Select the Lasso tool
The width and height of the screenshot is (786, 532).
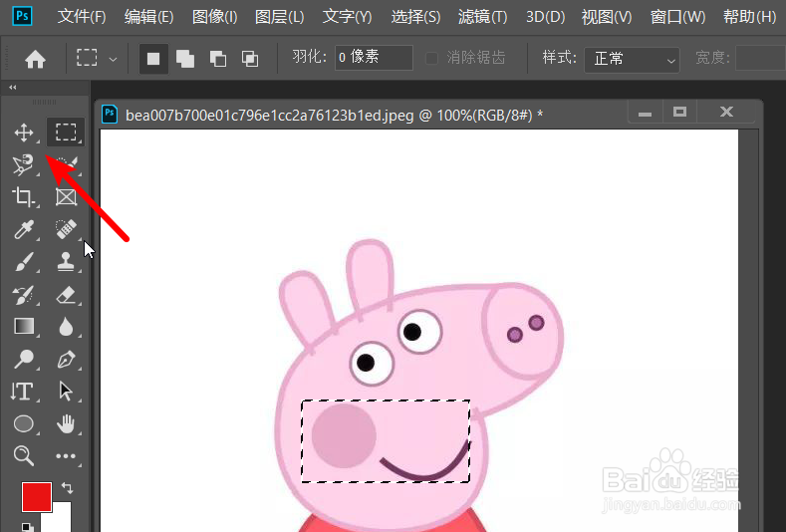(x=24, y=164)
